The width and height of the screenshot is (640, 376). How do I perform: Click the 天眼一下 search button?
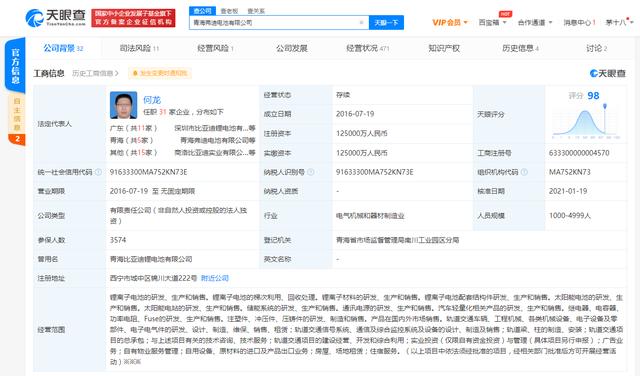click(386, 22)
